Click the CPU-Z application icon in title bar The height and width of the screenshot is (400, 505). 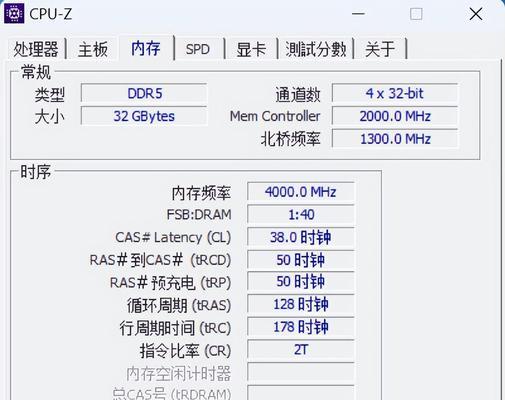[14, 14]
